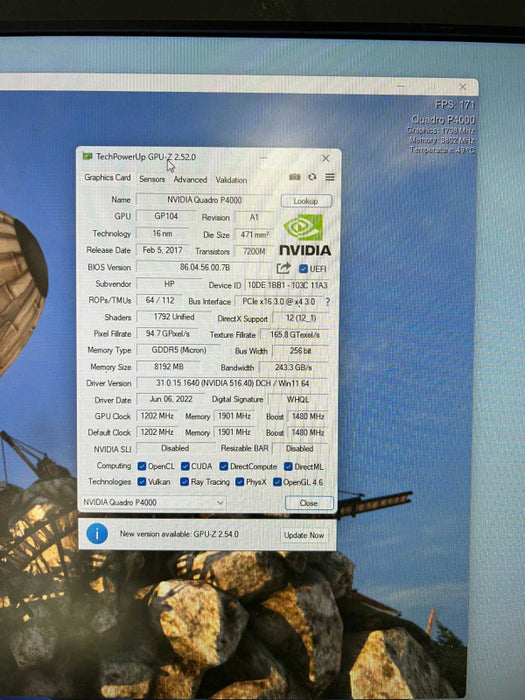This screenshot has width=525, height=700.
Task: Click the NVIDIA logo image
Action: [x=305, y=235]
